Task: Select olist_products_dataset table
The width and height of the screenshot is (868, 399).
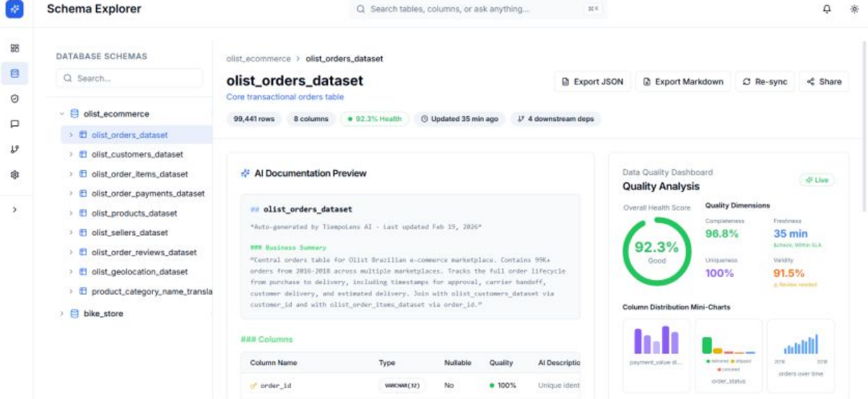Action: tap(134, 213)
